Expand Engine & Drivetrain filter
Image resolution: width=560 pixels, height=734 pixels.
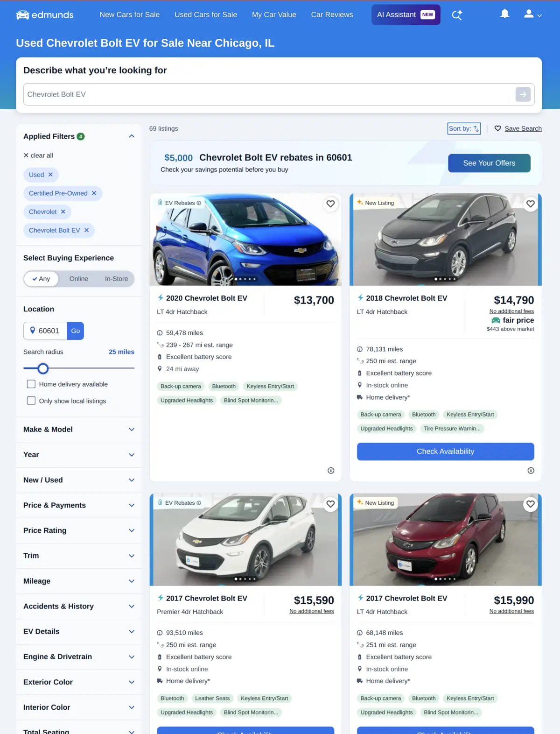point(79,657)
